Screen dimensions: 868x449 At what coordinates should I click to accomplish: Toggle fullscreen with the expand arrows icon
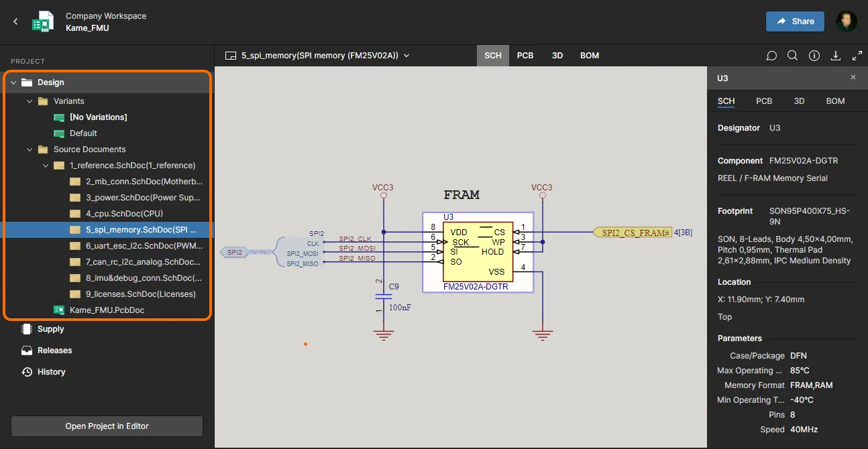857,56
